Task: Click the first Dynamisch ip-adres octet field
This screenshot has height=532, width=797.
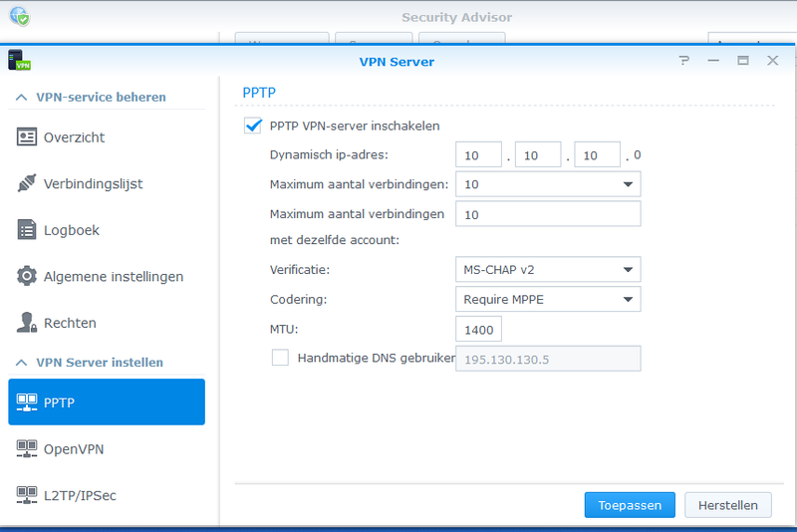Action: click(478, 155)
